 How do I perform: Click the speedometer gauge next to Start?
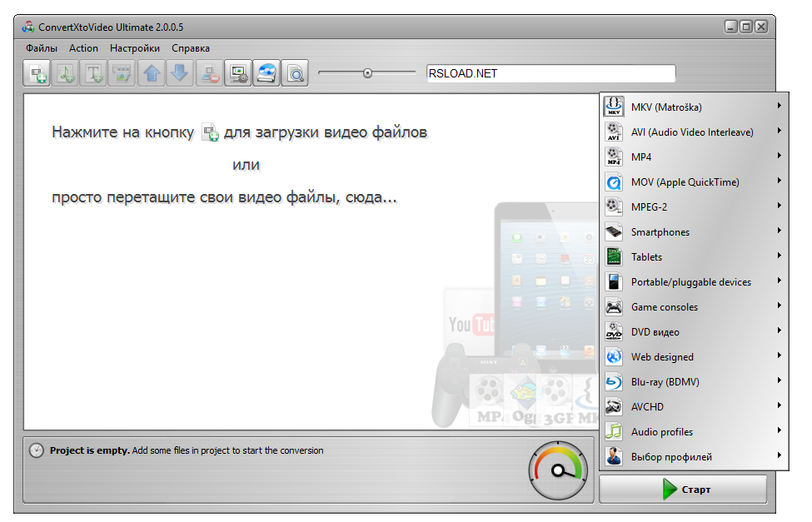[x=558, y=470]
